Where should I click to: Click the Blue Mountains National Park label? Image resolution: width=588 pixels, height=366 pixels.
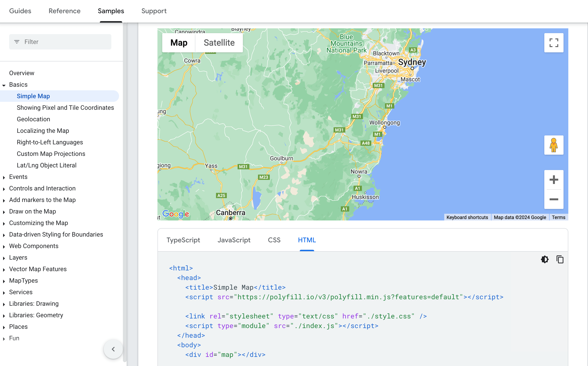point(346,43)
